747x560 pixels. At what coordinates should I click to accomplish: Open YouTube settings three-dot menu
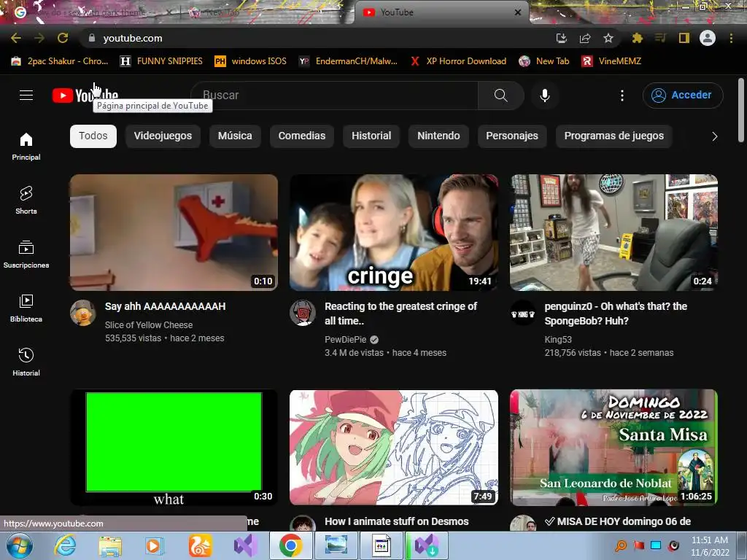coord(622,96)
